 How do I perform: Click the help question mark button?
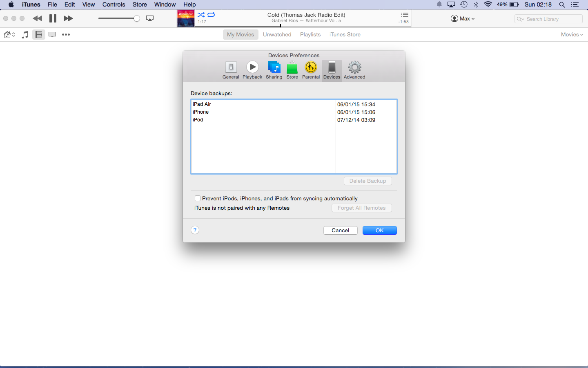tap(195, 230)
